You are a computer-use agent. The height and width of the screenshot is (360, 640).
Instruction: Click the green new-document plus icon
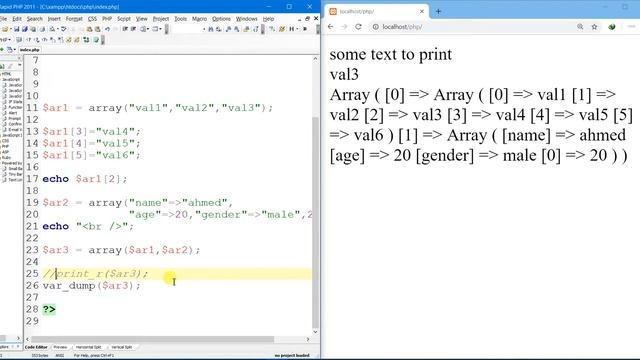tap(2, 49)
